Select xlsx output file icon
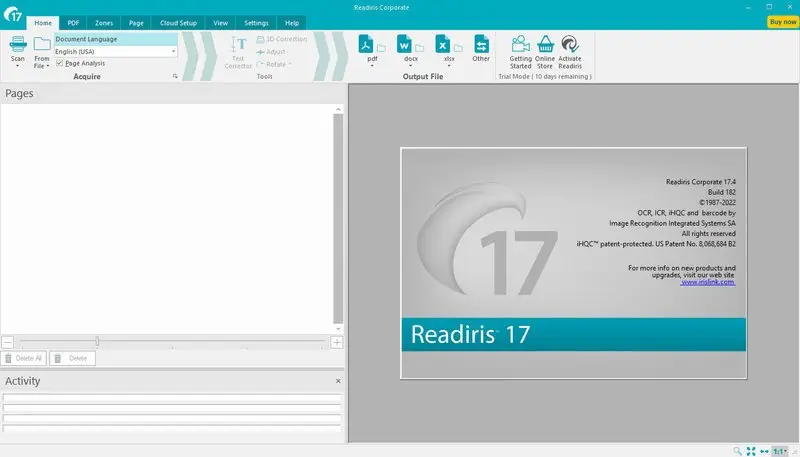 tap(442, 44)
